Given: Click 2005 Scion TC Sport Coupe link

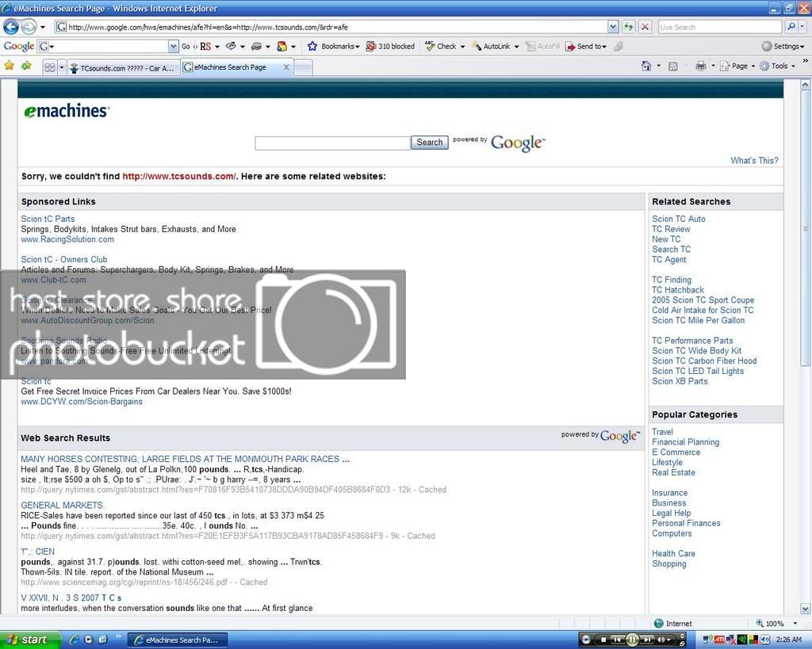Looking at the screenshot, I should click(x=703, y=300).
